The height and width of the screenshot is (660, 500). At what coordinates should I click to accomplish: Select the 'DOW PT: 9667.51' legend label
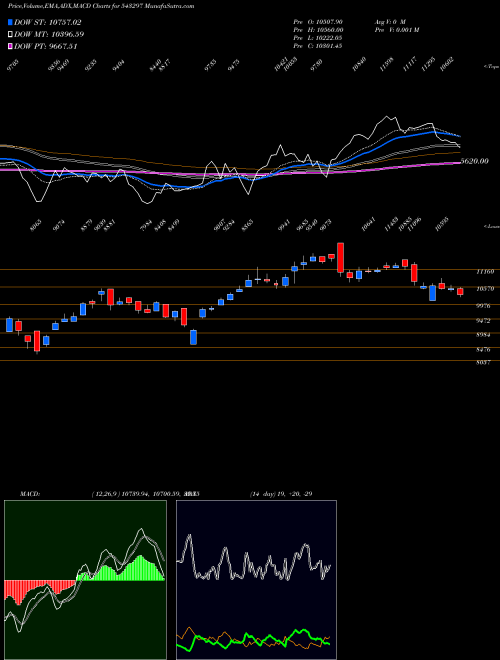tap(46, 46)
